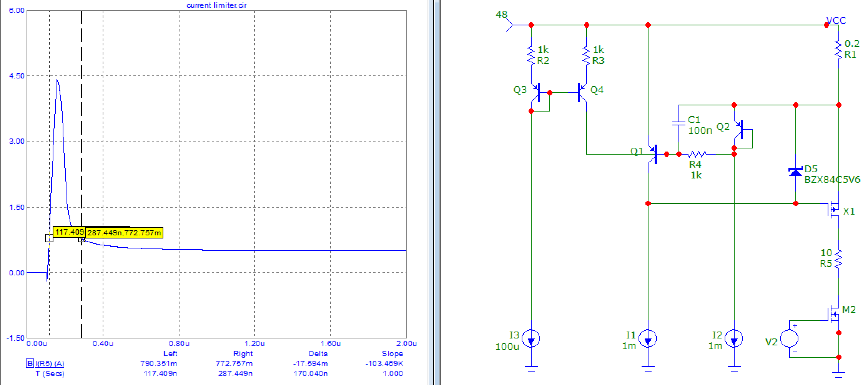
Task: Click the time Right value 287.449n
Action: click(x=235, y=373)
